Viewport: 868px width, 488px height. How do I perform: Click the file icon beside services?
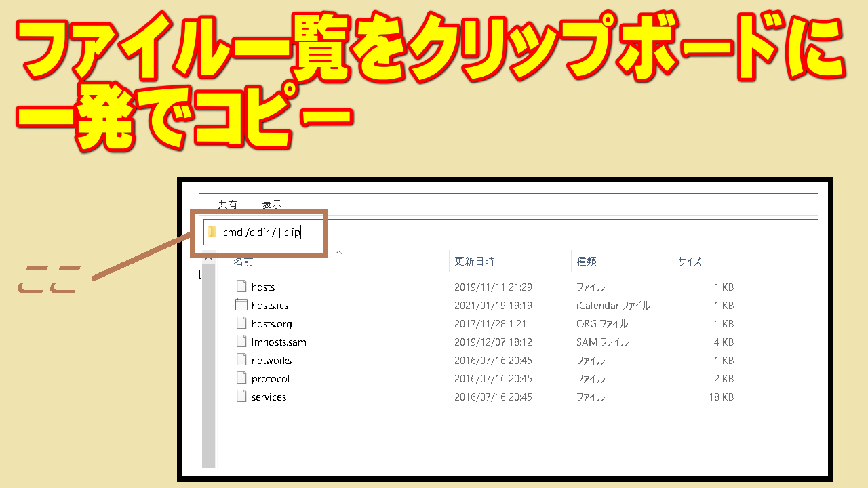(242, 396)
